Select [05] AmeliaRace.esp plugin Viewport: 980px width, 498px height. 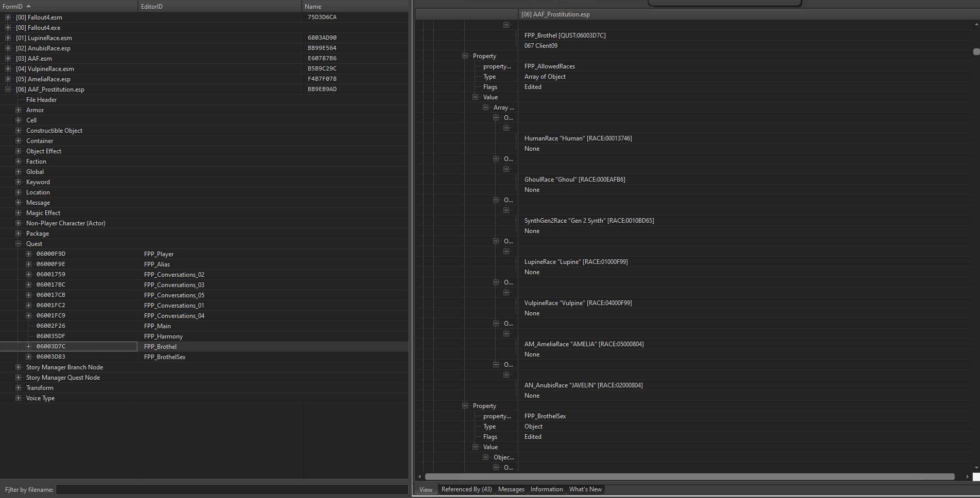pyautogui.click(x=43, y=79)
